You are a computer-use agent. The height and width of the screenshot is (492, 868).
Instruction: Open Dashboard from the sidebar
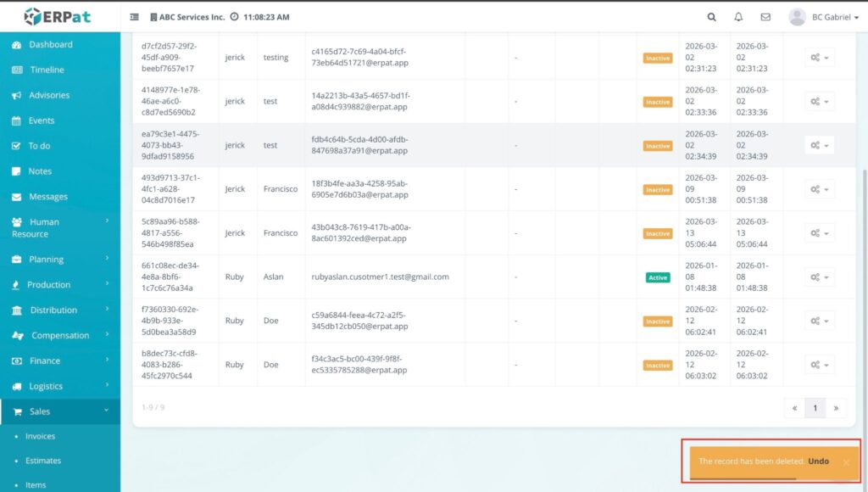[51, 44]
